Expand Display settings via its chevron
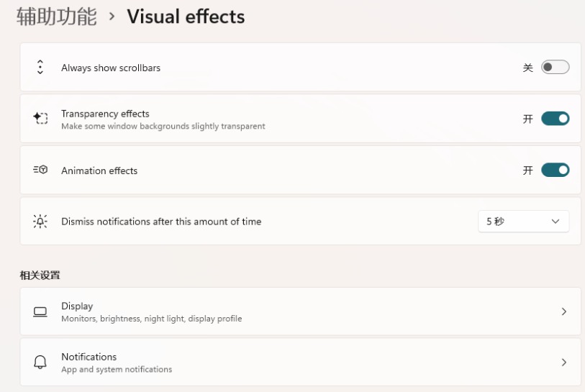This screenshot has height=392, width=585. point(563,311)
